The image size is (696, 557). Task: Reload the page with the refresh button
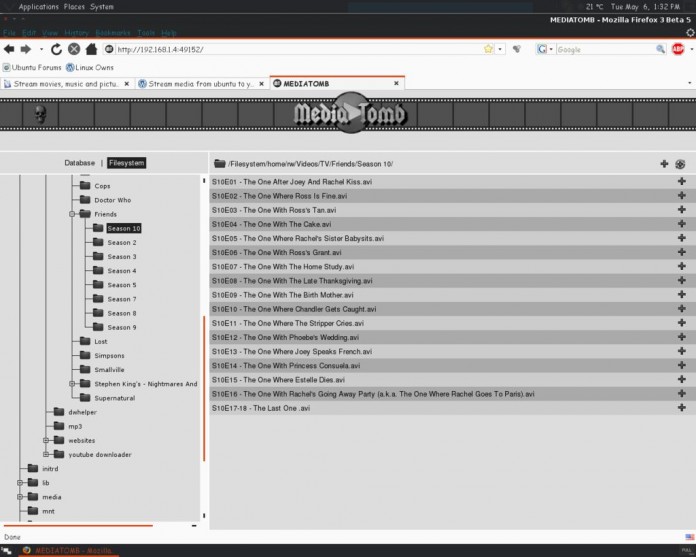click(56, 49)
